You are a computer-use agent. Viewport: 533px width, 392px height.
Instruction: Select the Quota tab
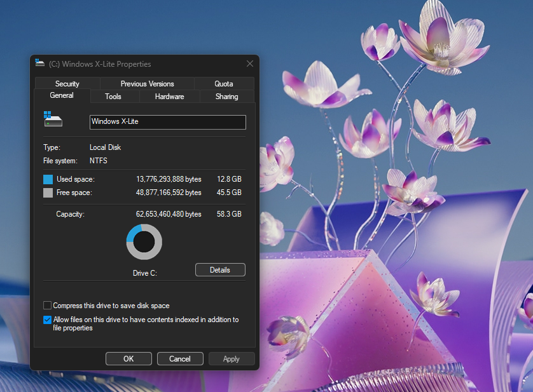pyautogui.click(x=224, y=84)
